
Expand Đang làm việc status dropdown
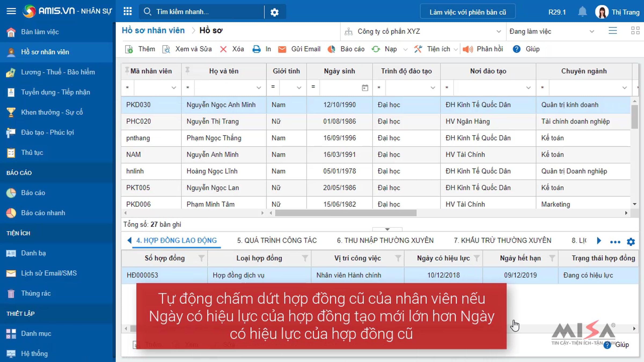pyautogui.click(x=592, y=31)
